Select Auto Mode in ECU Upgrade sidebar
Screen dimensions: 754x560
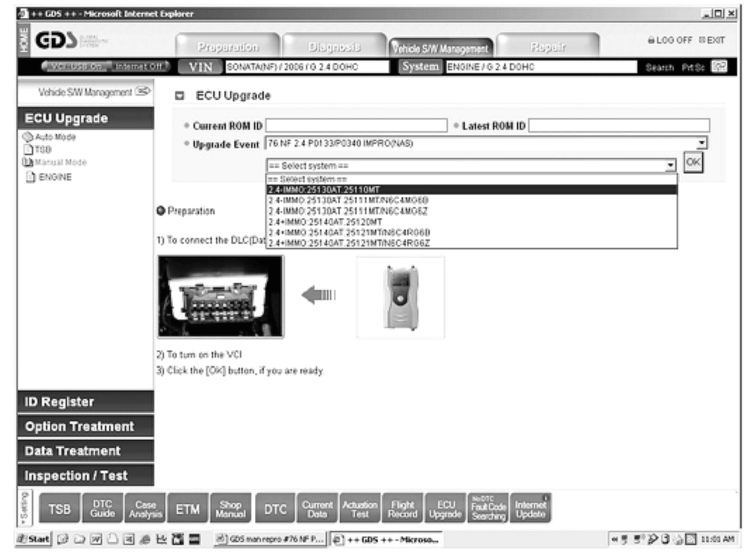[55, 137]
